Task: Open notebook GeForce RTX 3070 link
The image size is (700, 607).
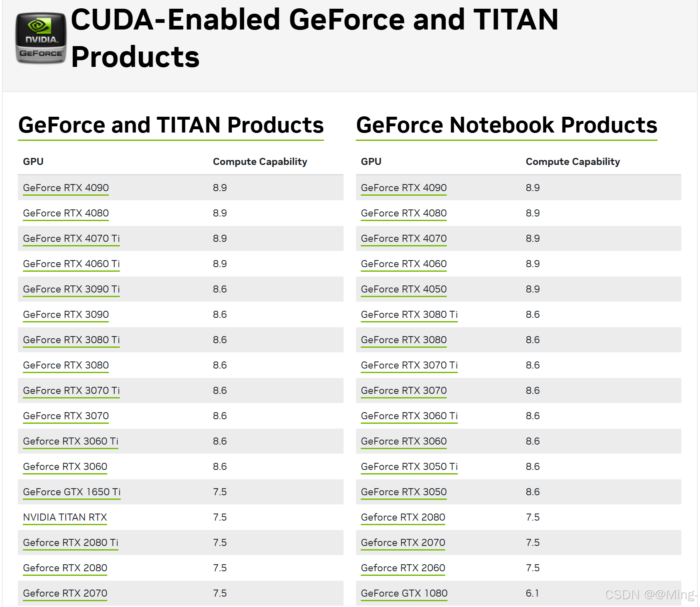Action: (404, 391)
